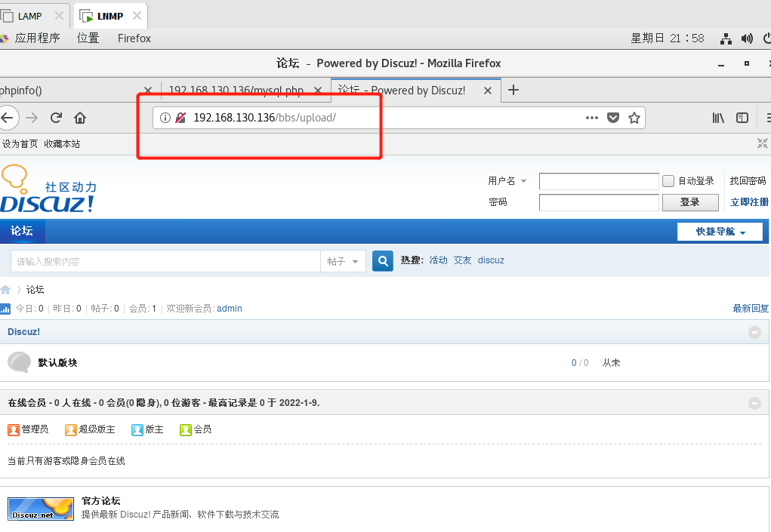
Task: Click the 立即注册 register link
Action: point(749,202)
